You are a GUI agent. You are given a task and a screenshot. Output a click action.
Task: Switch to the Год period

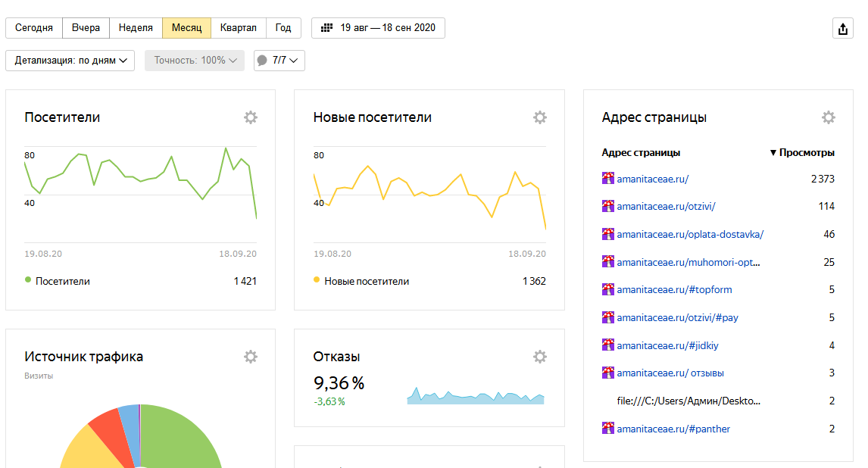[283, 28]
